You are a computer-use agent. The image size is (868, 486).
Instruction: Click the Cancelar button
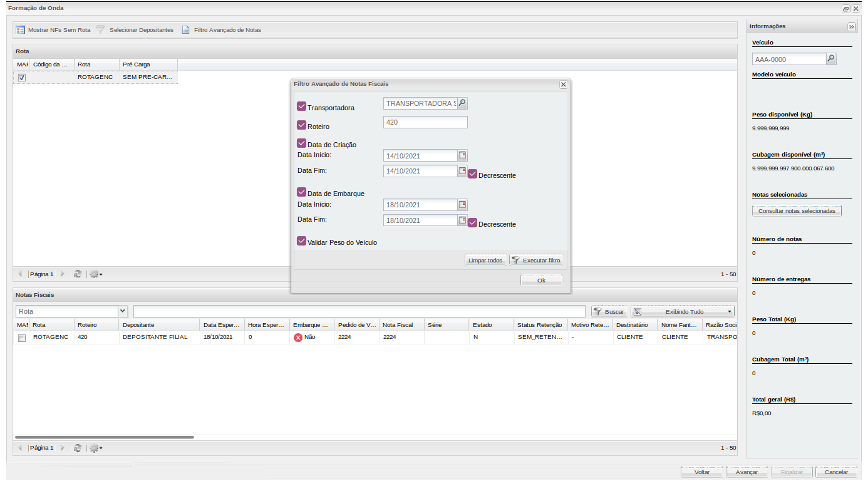click(x=836, y=472)
